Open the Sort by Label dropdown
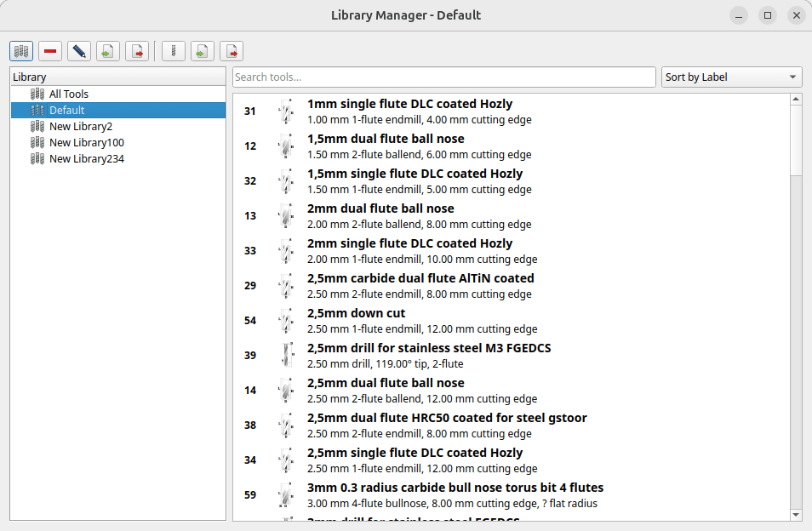Image resolution: width=812 pixels, height=531 pixels. (x=732, y=77)
